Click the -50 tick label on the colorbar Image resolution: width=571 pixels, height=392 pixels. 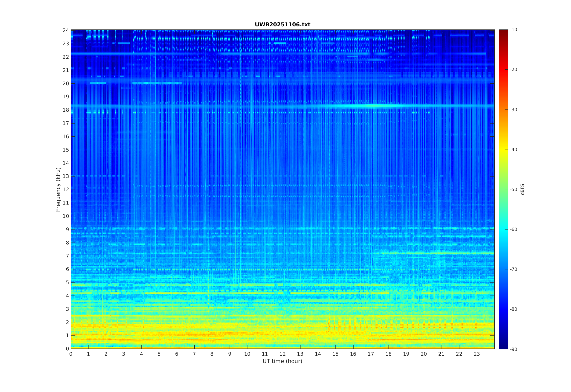pyautogui.click(x=513, y=189)
